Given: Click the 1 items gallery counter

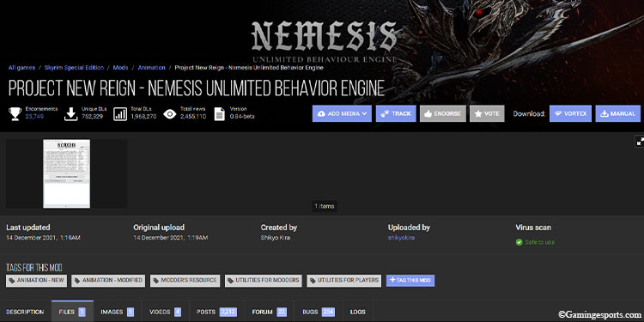Looking at the screenshot, I should tap(325, 206).
